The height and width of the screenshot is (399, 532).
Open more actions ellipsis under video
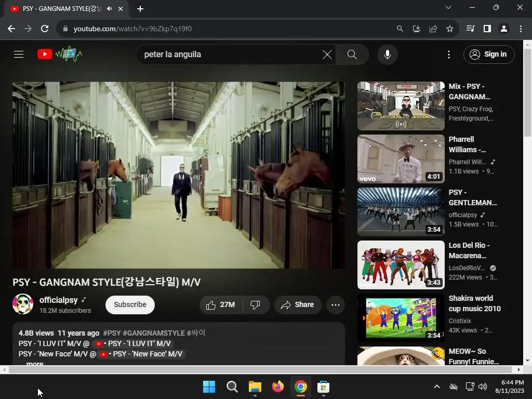[335, 304]
